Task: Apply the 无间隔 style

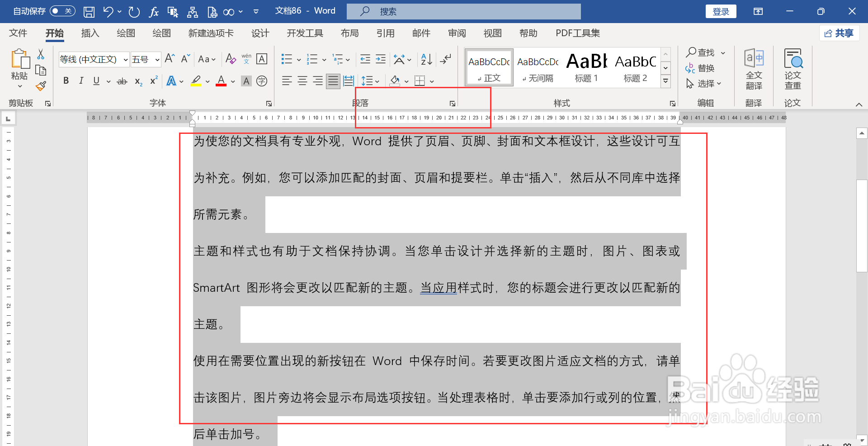Action: [538, 67]
